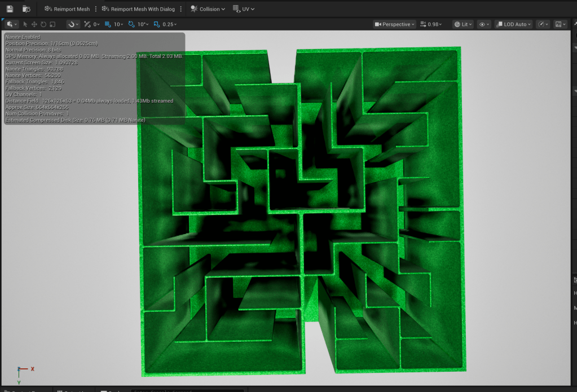Expand the LOD Auto dropdown
Viewport: 577px width, 392px height.
[x=513, y=24]
